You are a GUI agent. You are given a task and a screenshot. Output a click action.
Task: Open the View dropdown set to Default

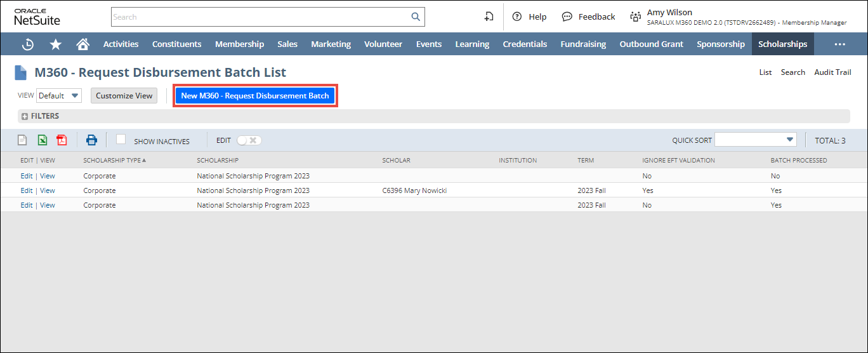click(x=59, y=96)
